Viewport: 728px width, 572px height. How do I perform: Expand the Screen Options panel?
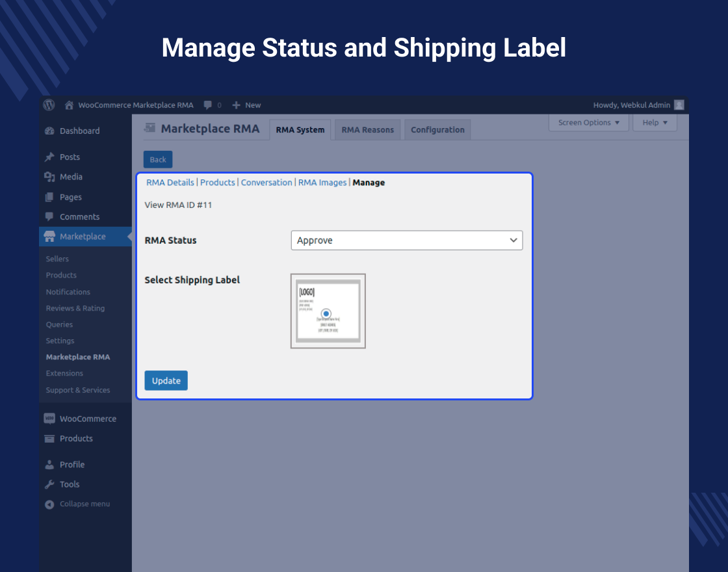(x=588, y=122)
